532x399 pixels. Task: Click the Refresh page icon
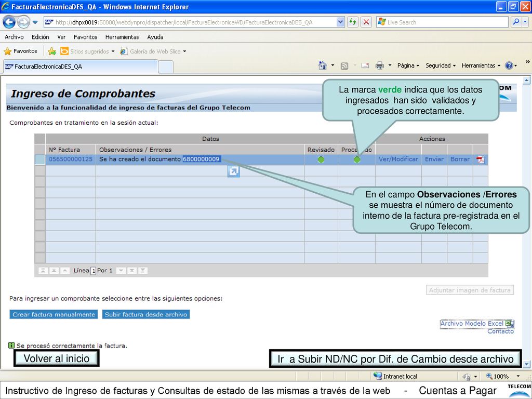pos(353,22)
